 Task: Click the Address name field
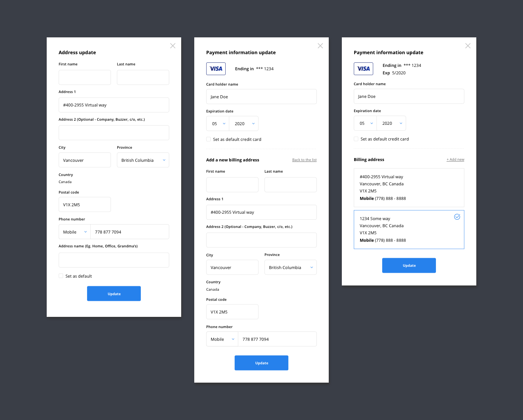[114, 260]
